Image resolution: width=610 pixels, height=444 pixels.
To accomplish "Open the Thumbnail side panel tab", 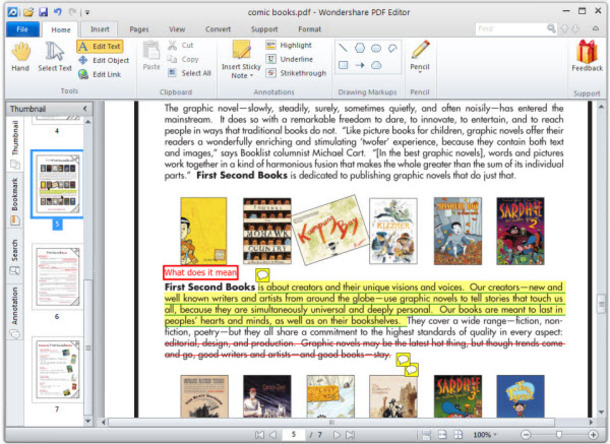I will (x=15, y=145).
